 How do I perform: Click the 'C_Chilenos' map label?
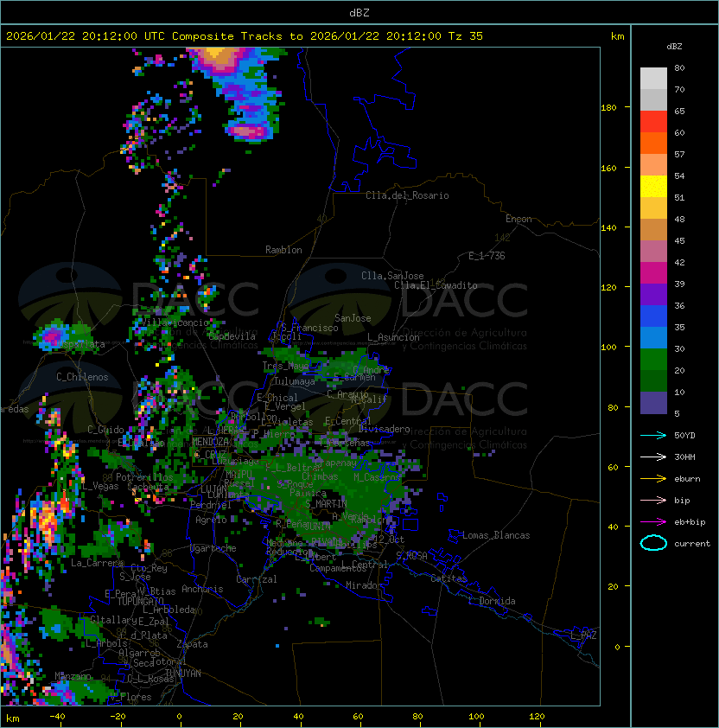click(x=82, y=377)
